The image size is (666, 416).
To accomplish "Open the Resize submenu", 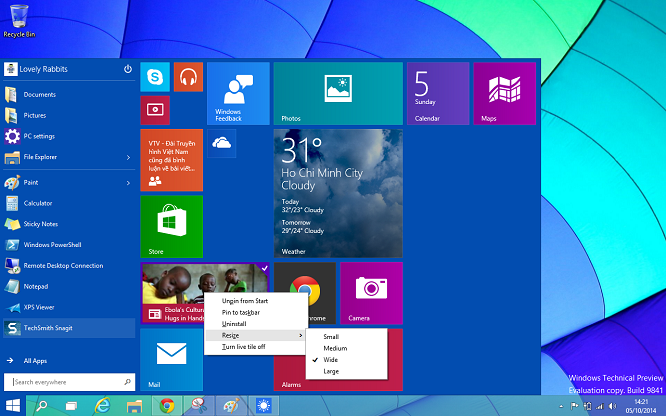I will [x=255, y=335].
